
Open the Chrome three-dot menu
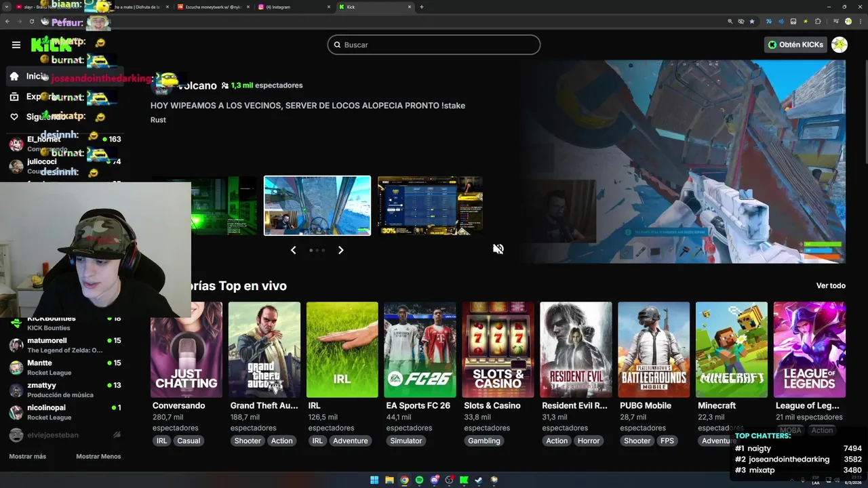[x=861, y=22]
